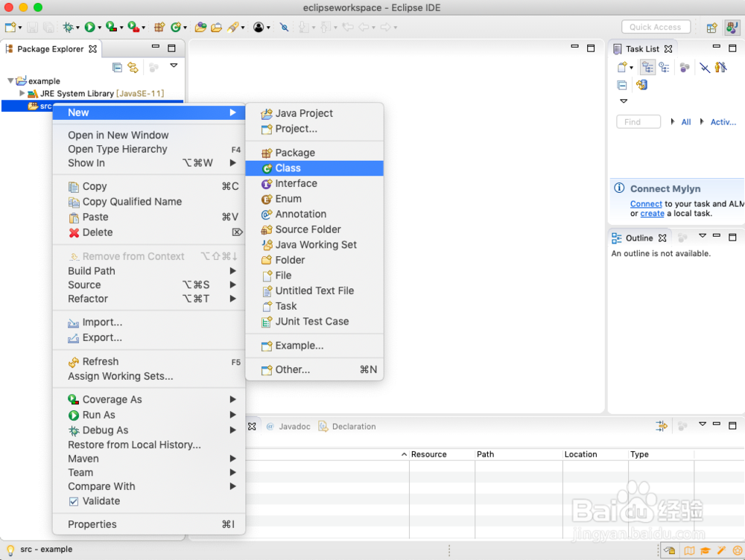Image resolution: width=745 pixels, height=560 pixels.
Task: Open Task List view menu triangle
Action: click(x=624, y=101)
